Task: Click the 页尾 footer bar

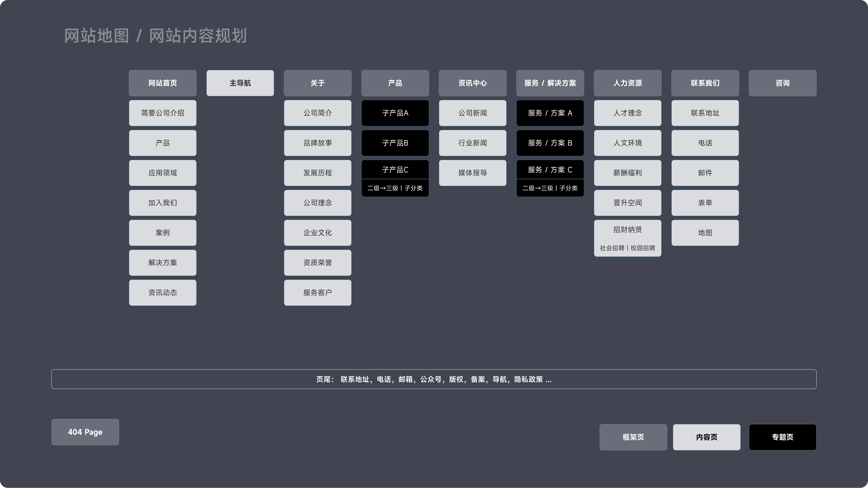Action: click(x=434, y=379)
